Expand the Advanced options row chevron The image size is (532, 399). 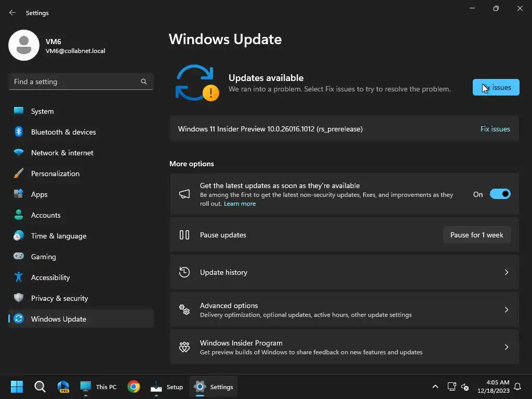coord(506,310)
